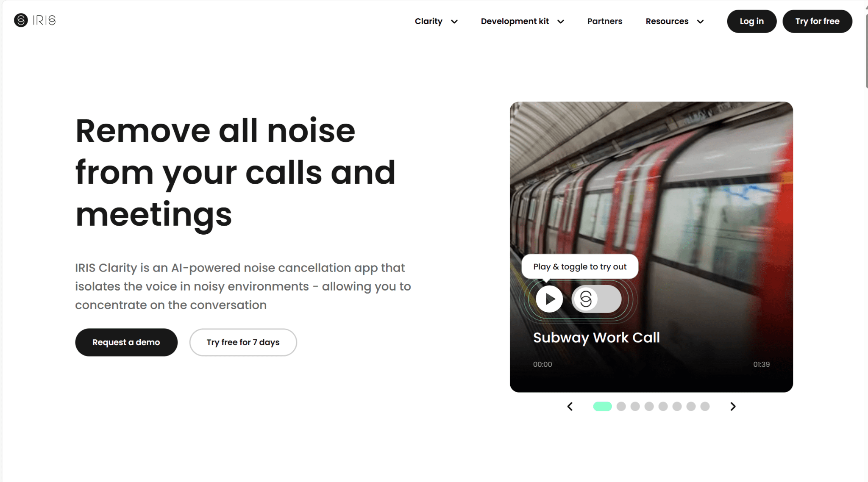This screenshot has height=482, width=868.
Task: Click the previous arrow on the demo carousel
Action: tap(570, 406)
